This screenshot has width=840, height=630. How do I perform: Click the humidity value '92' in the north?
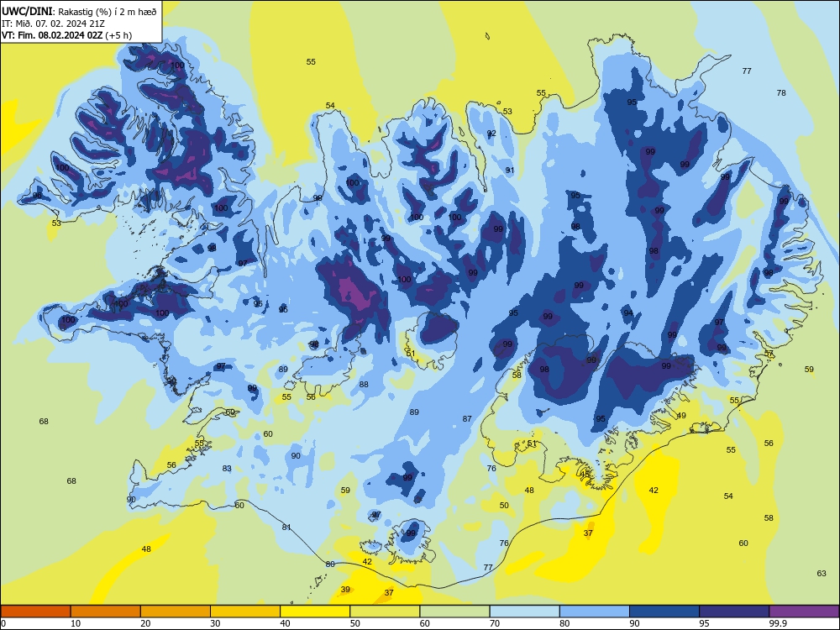coord(491,133)
